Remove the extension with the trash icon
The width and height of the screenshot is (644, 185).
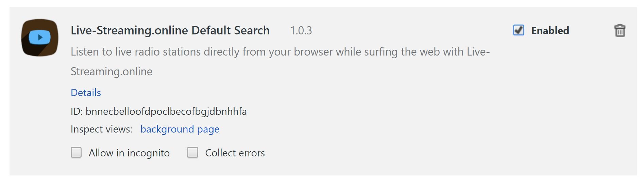(x=620, y=31)
